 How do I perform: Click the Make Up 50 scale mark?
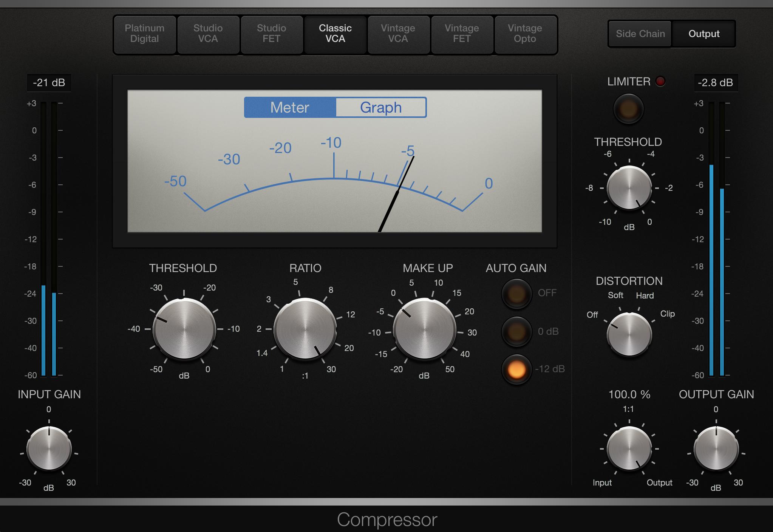(450, 370)
